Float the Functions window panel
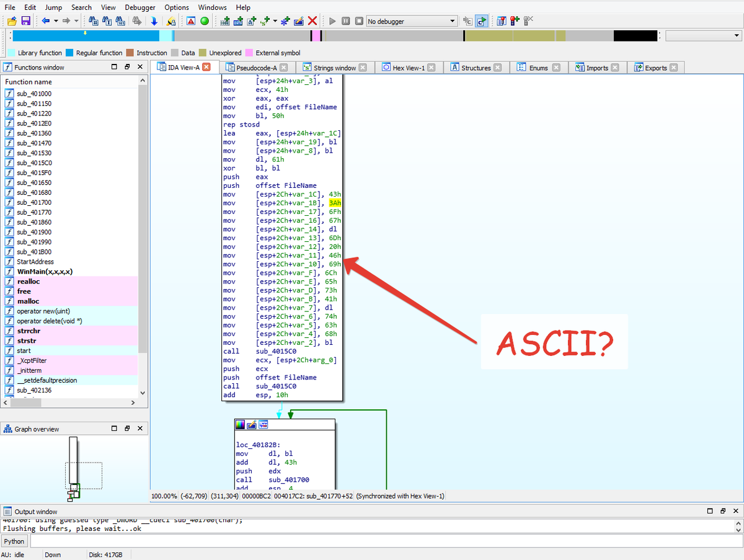Viewport: 744px width, 560px height. (127, 67)
